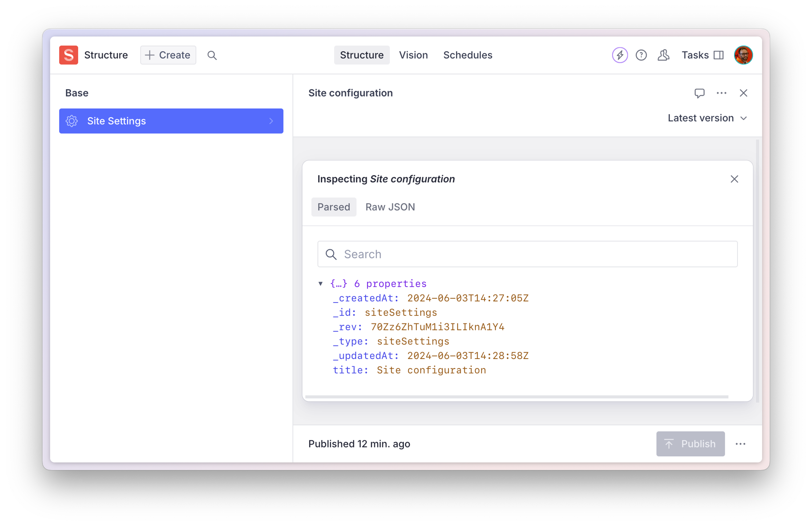Viewport: 812px width, 526px height.
Task: Click the _type value siteSettings
Action: (413, 341)
